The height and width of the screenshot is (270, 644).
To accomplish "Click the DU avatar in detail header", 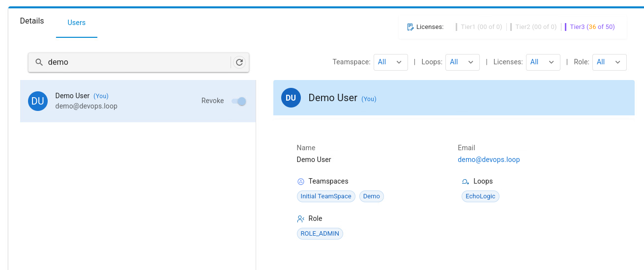I will (291, 98).
